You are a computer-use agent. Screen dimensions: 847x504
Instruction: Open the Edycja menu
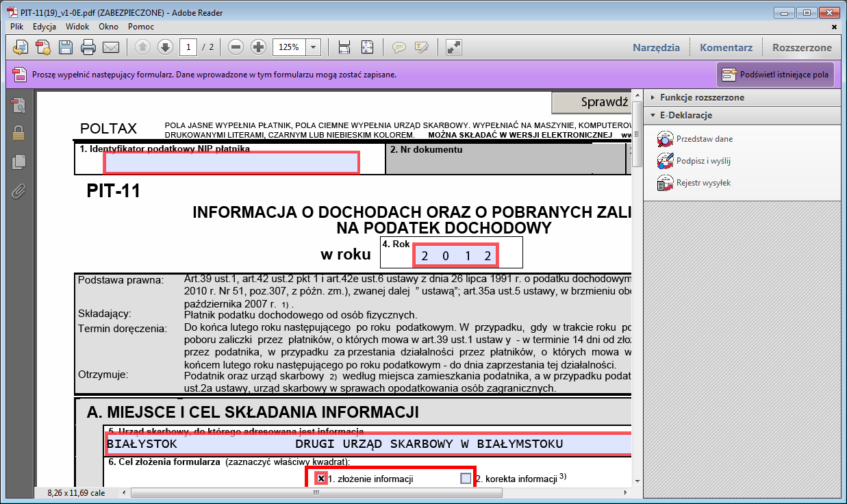(45, 27)
